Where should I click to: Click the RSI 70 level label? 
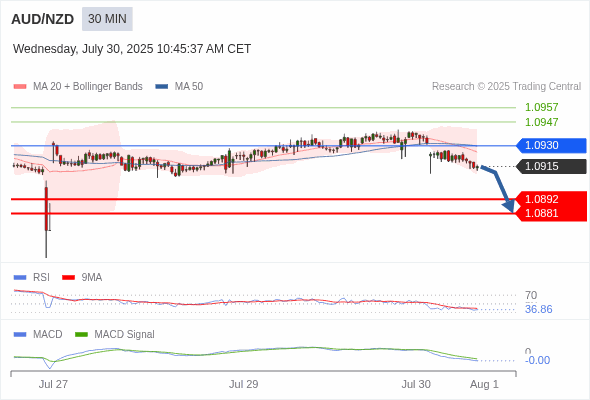click(531, 295)
